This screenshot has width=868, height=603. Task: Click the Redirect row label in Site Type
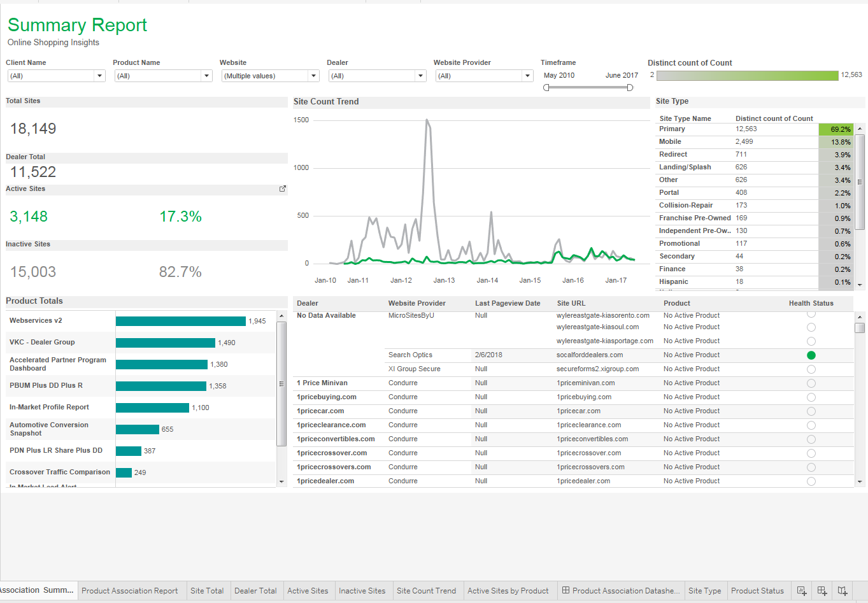(x=673, y=154)
